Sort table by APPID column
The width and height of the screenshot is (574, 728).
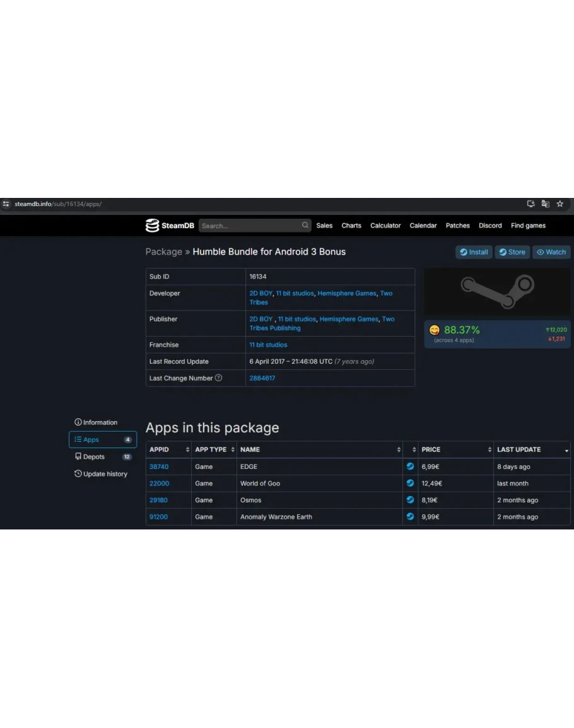click(168, 449)
